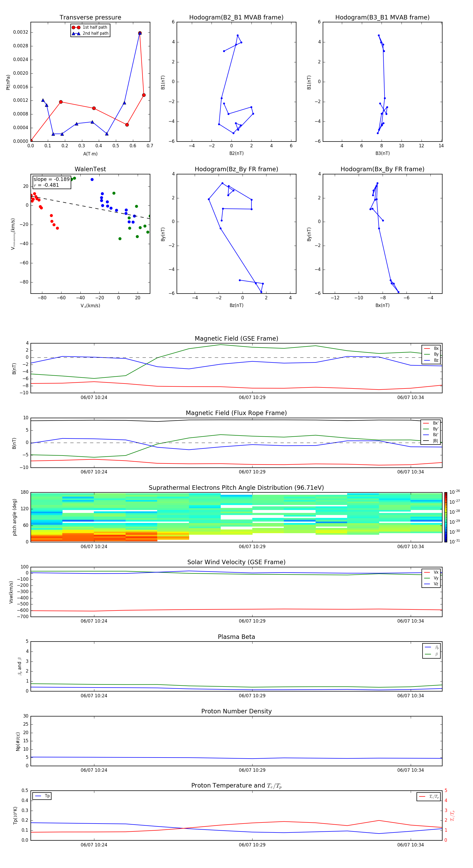Viewport: 473px width, 868px height.
Task: Click the 'slope = -0.189' annotation
Action: pos(52,179)
